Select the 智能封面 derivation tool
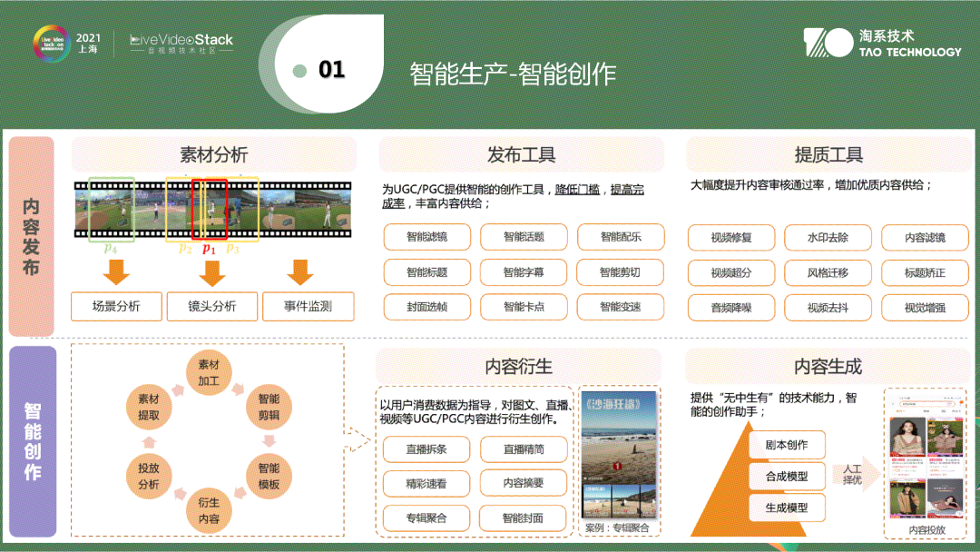 click(524, 518)
